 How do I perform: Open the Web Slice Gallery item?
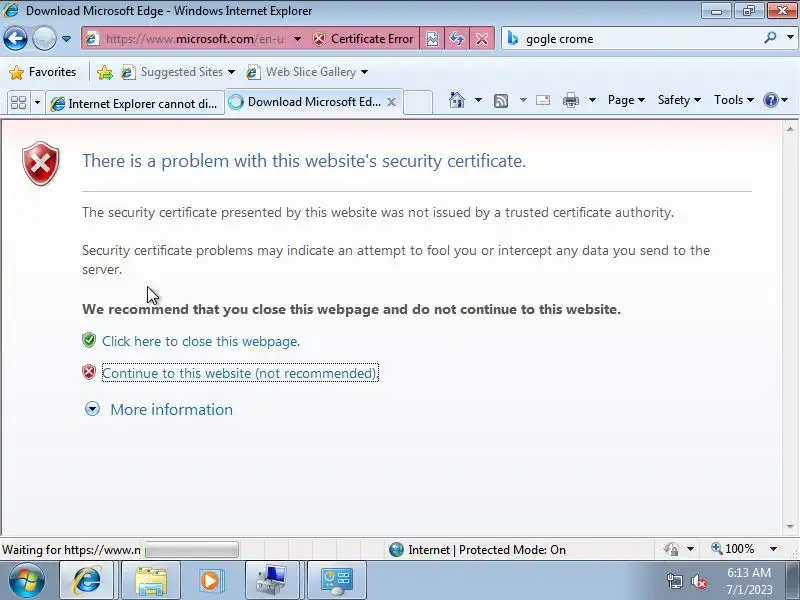[307, 72]
